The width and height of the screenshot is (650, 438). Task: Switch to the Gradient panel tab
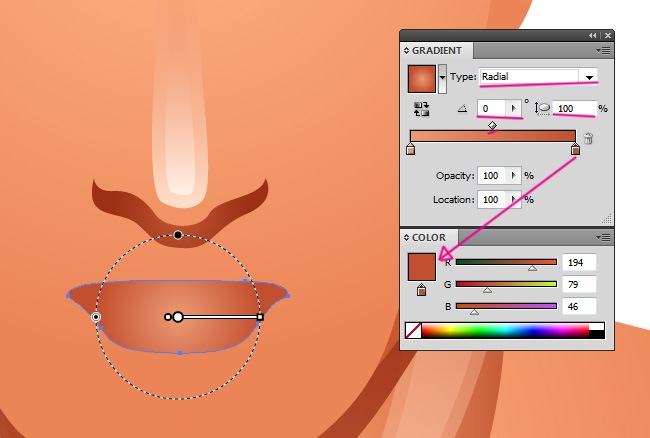[x=437, y=51]
